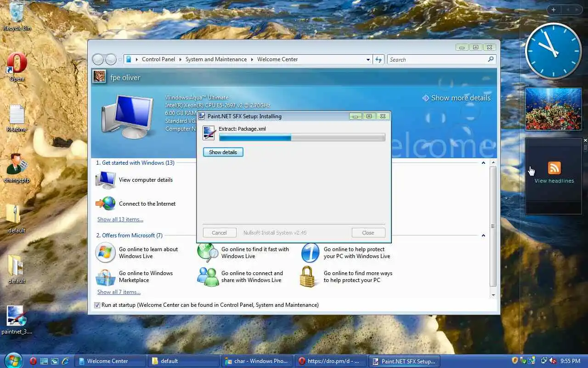
Task: Switch to Welcome Center taskbar button
Action: [110, 361]
